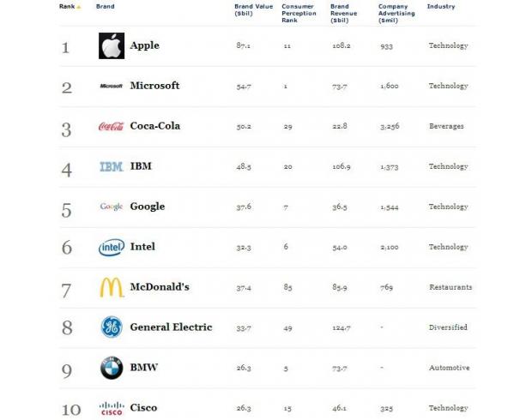Click the BMW roundel logo
The height and width of the screenshot is (420, 532).
point(112,368)
